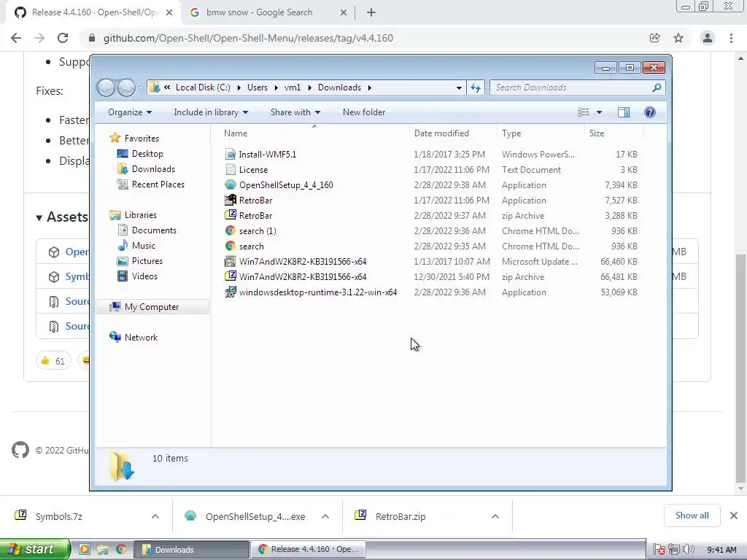Select the windowsdesktop-runtime installer icon

click(231, 292)
